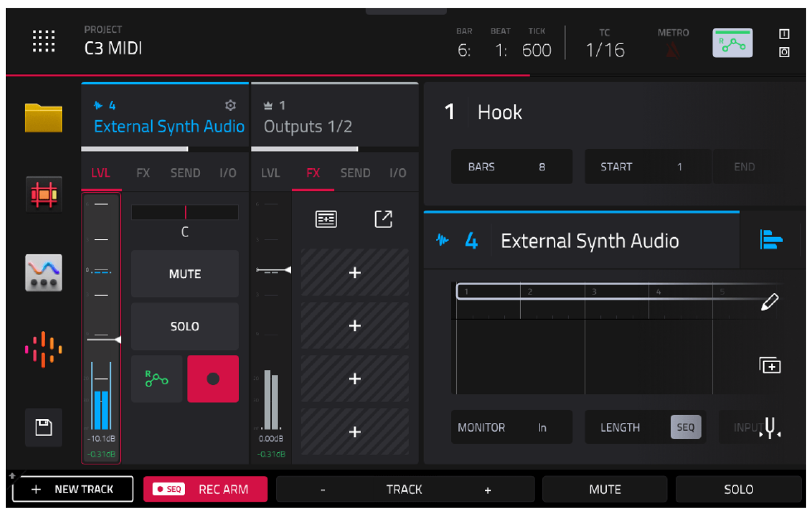812x516 pixels.
Task: Open the FX pop-out window icon
Action: pyautogui.click(x=383, y=219)
